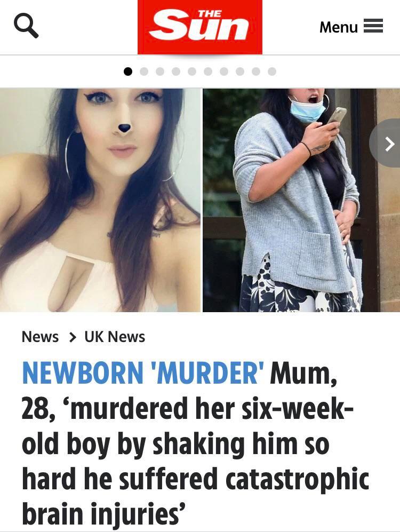Jump to the fifth carousel dot
The width and height of the screenshot is (400, 532).
pyautogui.click(x=192, y=72)
